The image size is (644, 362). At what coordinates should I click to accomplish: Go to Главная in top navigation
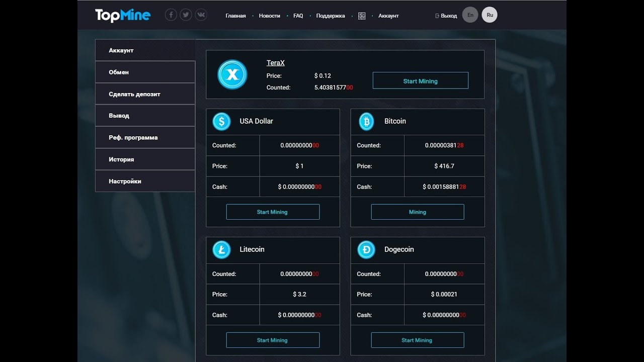click(235, 16)
